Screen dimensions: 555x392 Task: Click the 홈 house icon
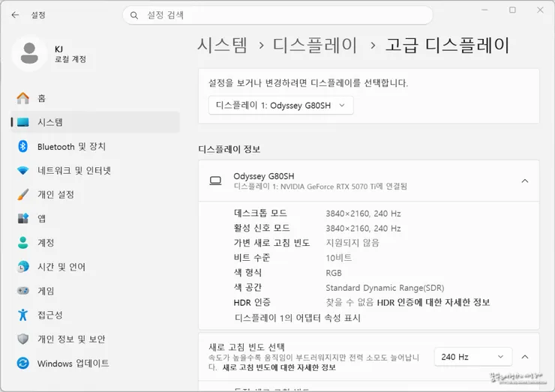coord(23,98)
